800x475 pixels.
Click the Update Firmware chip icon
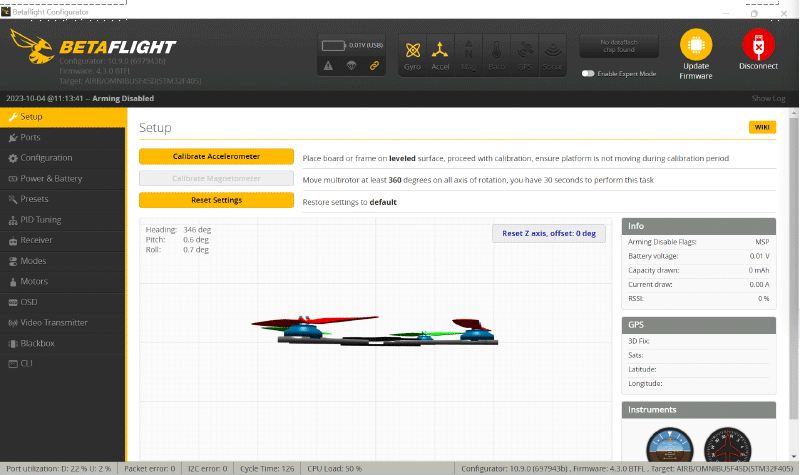tap(696, 45)
